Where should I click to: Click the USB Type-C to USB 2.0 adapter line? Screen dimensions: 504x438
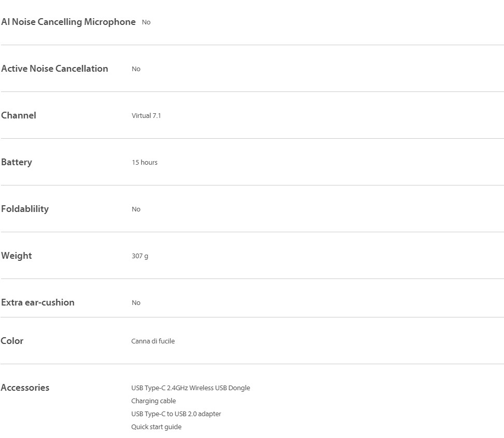(176, 414)
